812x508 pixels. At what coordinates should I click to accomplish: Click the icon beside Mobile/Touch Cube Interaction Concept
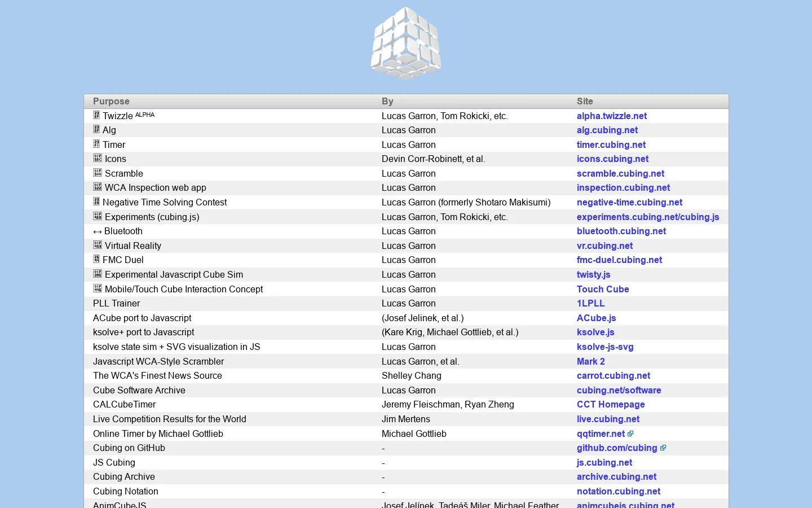coord(98,288)
